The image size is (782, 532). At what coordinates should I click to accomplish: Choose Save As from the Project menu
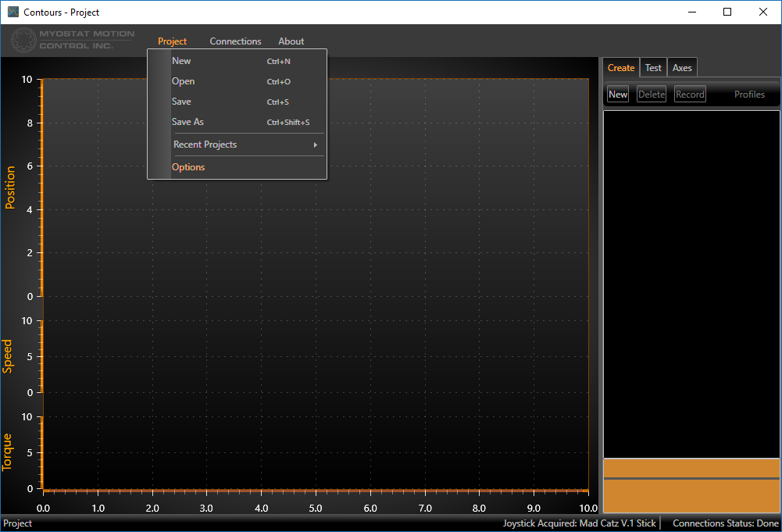[x=187, y=122]
